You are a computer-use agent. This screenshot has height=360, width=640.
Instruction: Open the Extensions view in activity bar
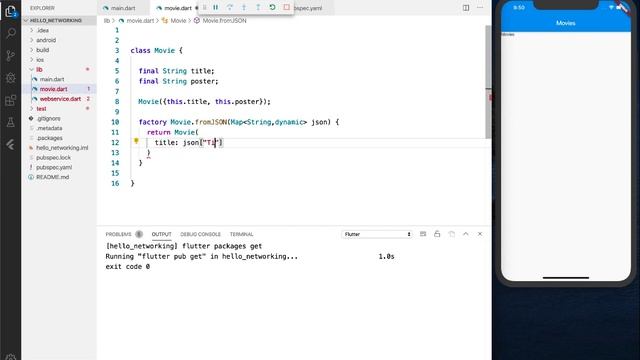tap(11, 100)
